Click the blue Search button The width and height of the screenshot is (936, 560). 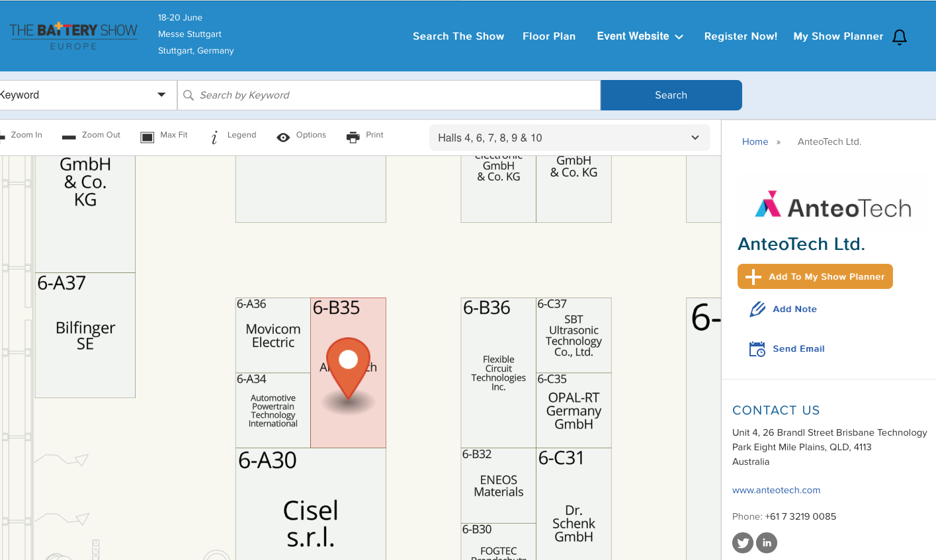tap(671, 95)
